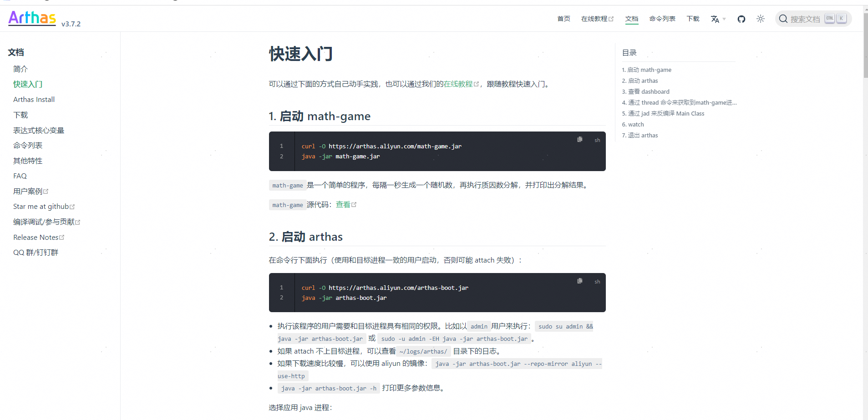Click the 1. 启动 math-game heading
Image resolution: width=868 pixels, height=420 pixels.
320,116
